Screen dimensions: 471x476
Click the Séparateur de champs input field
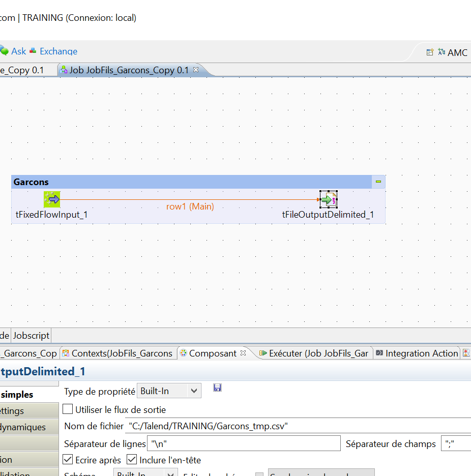(x=457, y=443)
